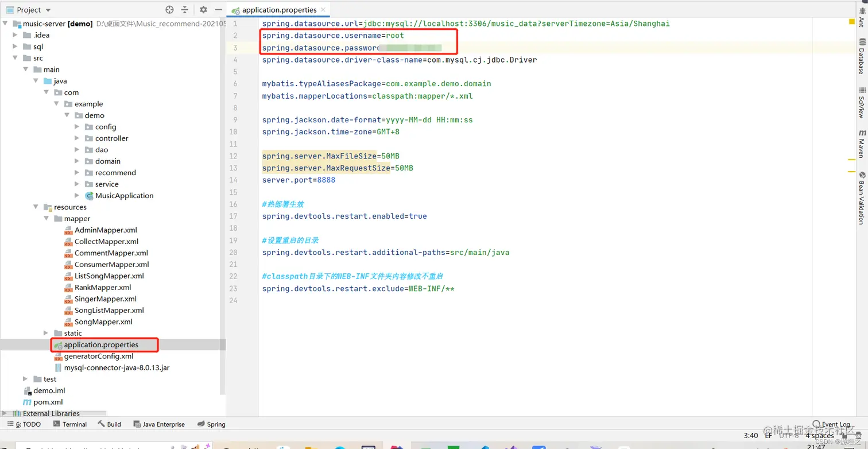Click the locate/scroll-to-source target icon

(x=169, y=10)
